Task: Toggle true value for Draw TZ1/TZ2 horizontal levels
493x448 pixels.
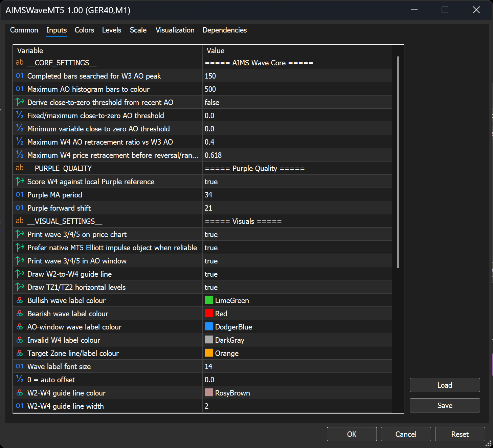Action: 297,287
